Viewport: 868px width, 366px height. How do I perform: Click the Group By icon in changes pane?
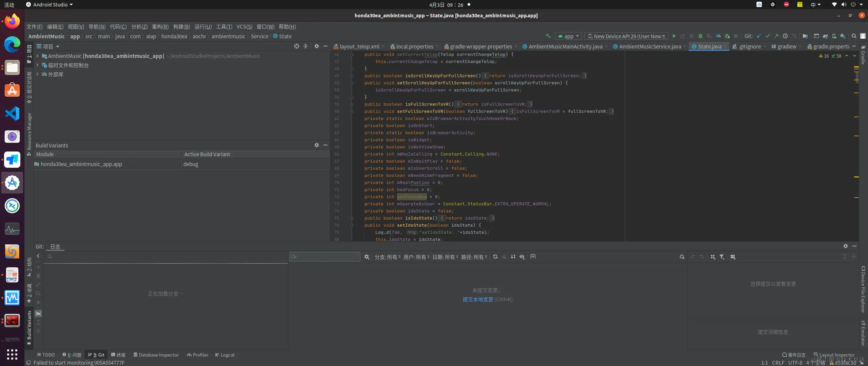click(x=713, y=257)
